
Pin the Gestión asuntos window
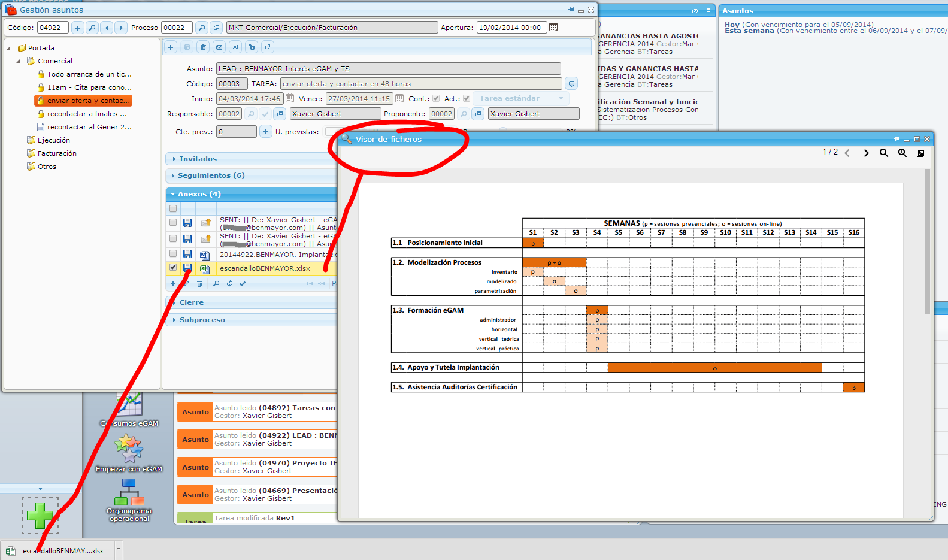coord(571,10)
